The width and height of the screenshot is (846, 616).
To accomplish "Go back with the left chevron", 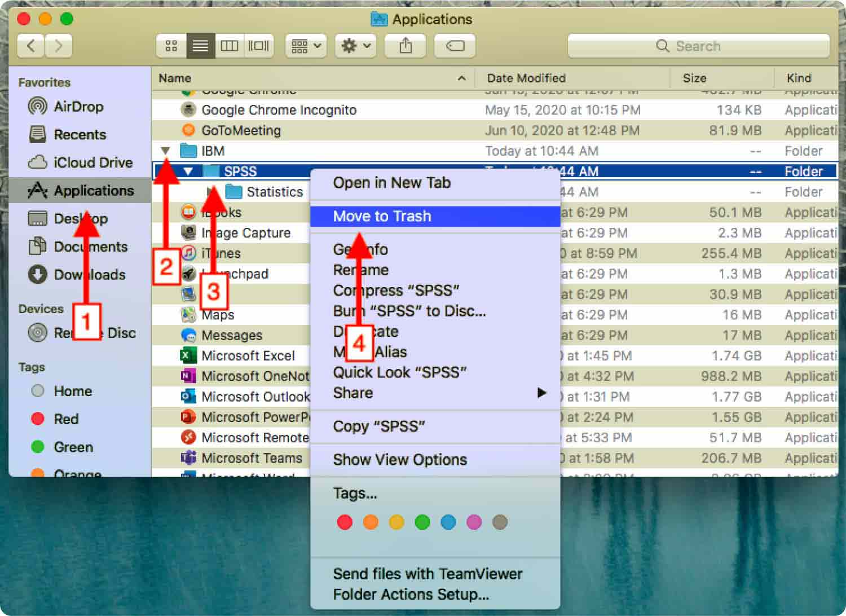I will (31, 46).
